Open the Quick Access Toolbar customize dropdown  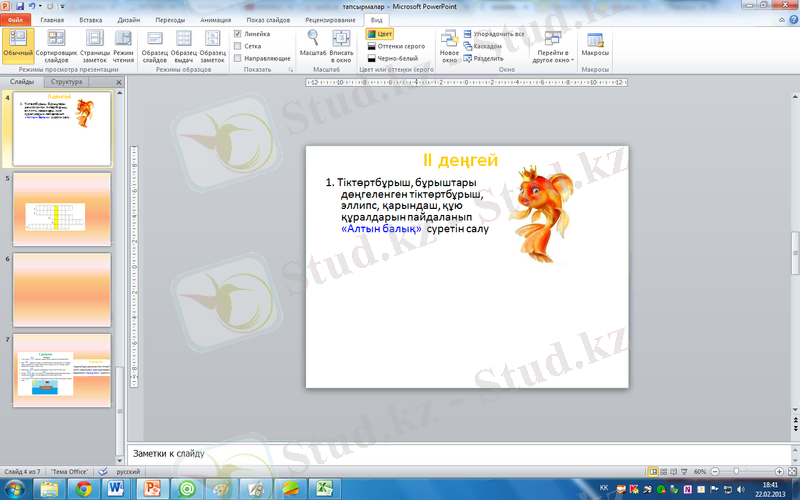(61, 6)
